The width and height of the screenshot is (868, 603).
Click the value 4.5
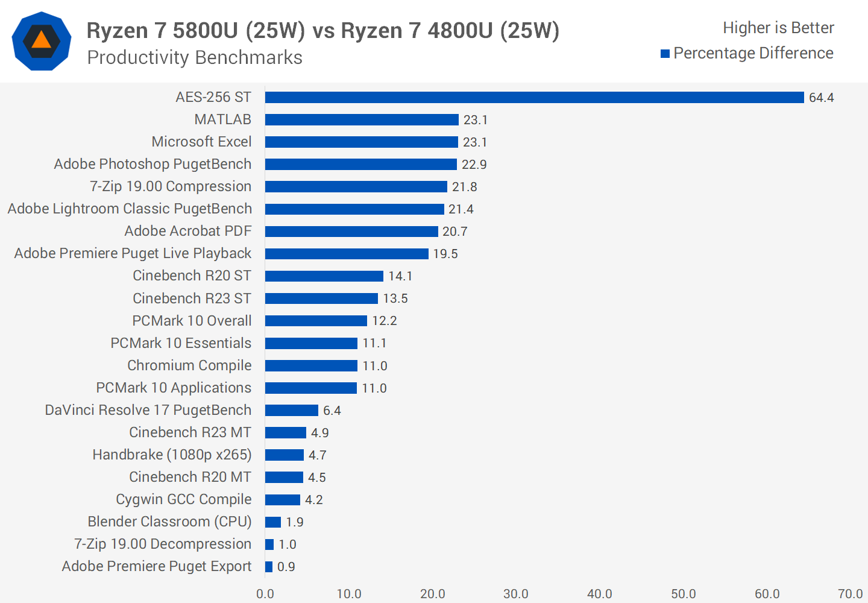[x=317, y=478]
